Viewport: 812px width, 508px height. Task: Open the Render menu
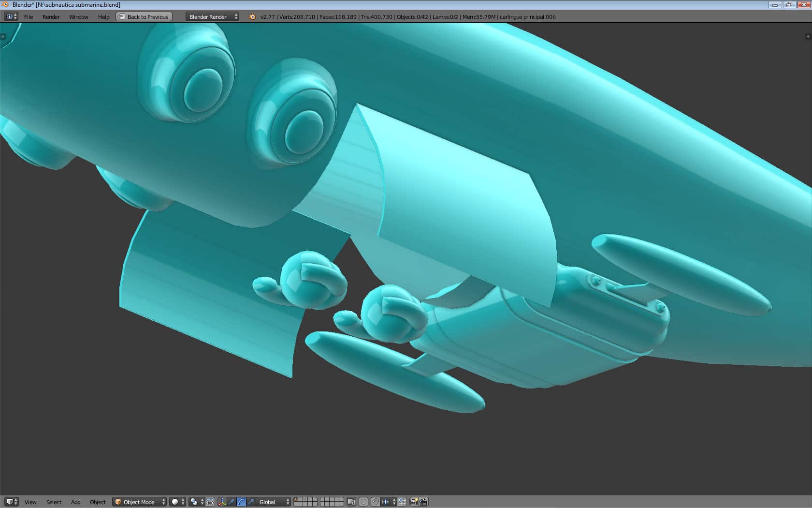(51, 16)
